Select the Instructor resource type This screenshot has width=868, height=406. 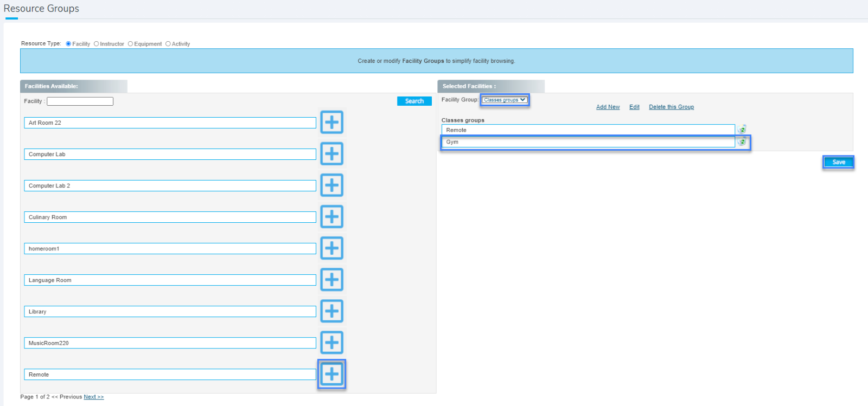tap(96, 44)
